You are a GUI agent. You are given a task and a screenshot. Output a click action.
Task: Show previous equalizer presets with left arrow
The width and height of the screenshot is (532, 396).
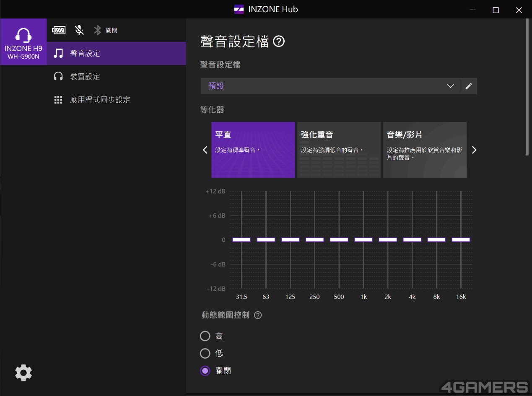tap(205, 150)
